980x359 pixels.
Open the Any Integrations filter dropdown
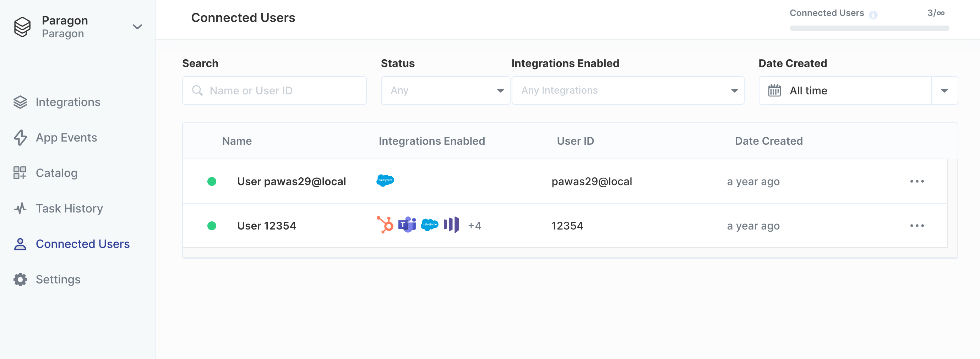(628, 90)
